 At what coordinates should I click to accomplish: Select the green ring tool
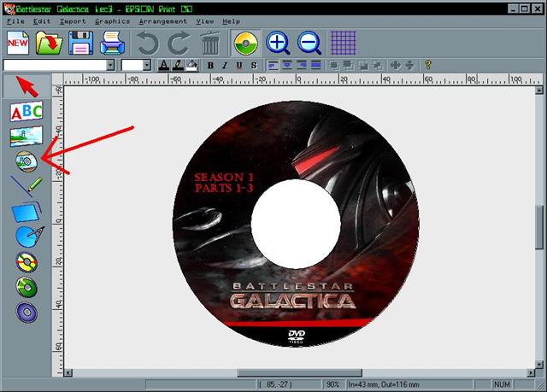pyautogui.click(x=26, y=287)
